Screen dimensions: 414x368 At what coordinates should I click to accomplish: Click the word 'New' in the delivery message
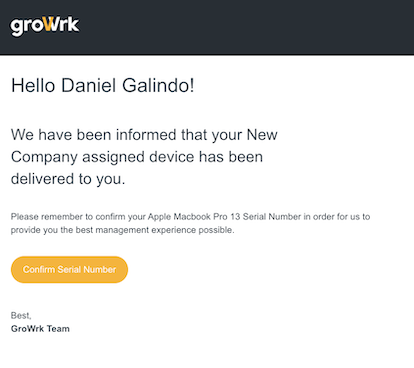tap(262, 135)
